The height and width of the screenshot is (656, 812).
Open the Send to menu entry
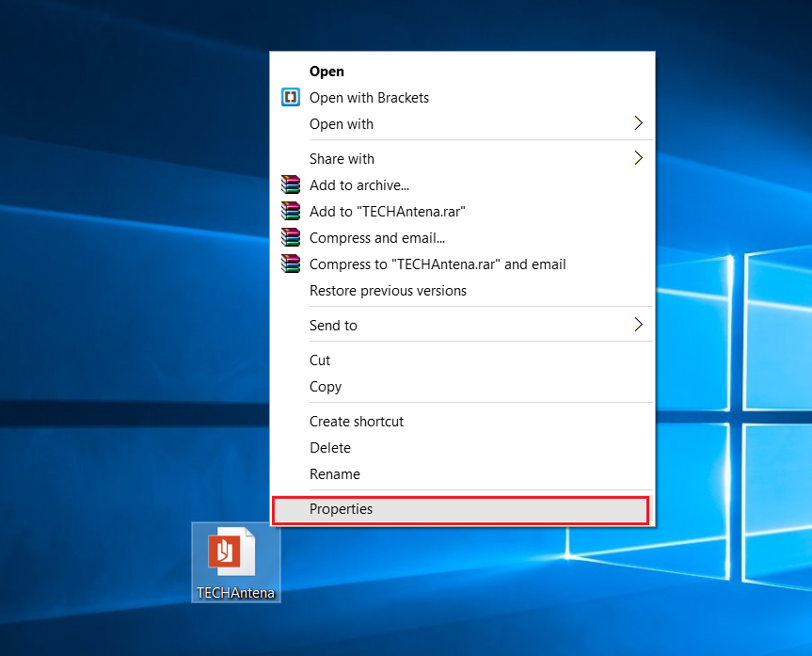[x=462, y=326]
